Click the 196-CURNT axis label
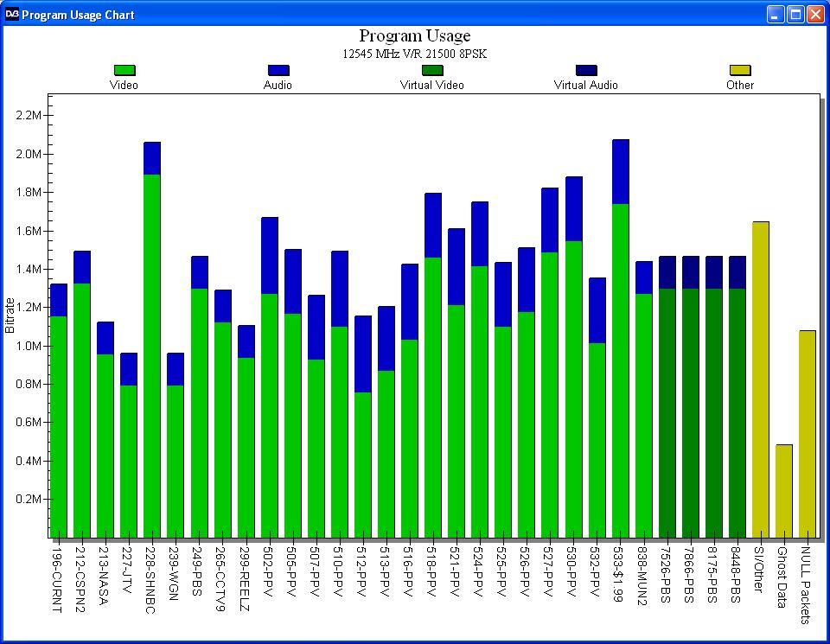The width and height of the screenshot is (830, 644). tap(57, 580)
